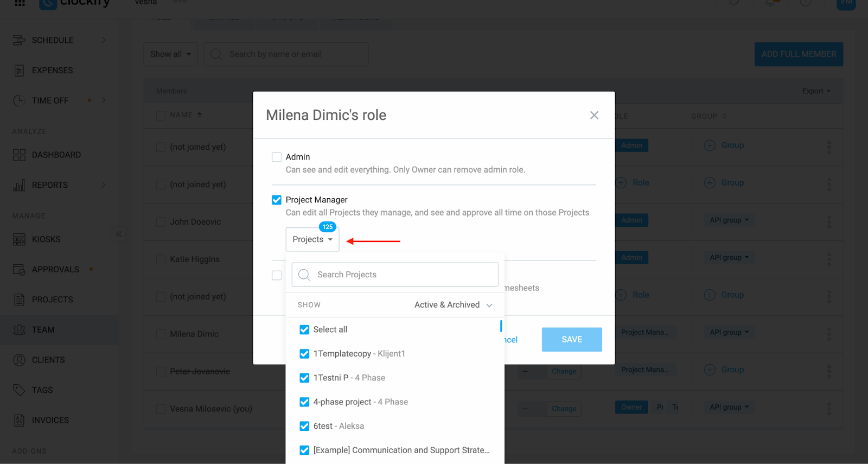Viewport: 868px width, 464px height.
Task: Open the Active & Archived show filter
Action: click(x=453, y=305)
